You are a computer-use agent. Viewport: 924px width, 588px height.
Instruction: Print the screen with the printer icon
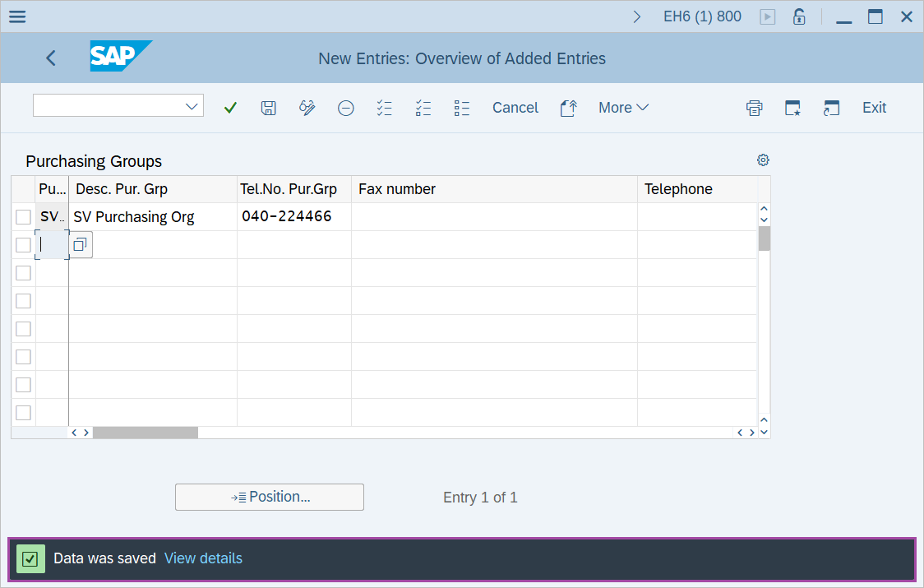click(x=754, y=108)
